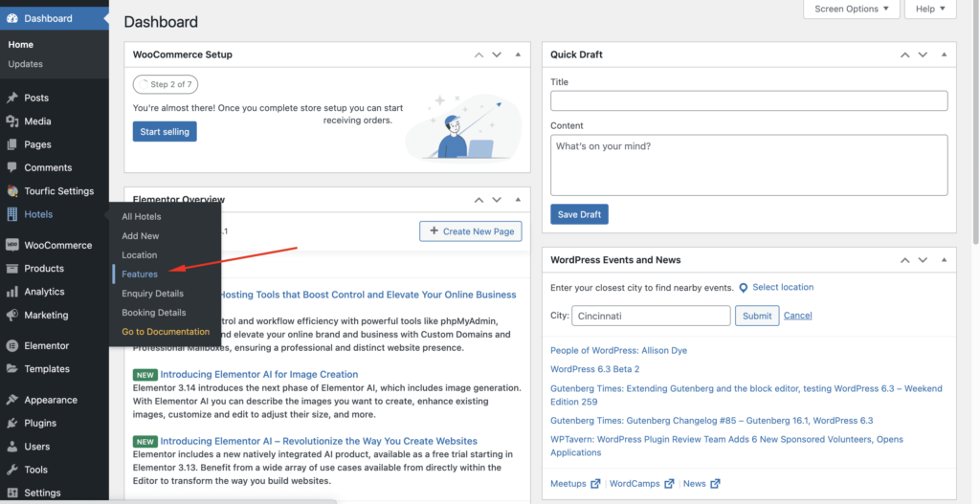Image resolution: width=980 pixels, height=504 pixels.
Task: Click the Marketing megaphone icon
Action: tap(11, 315)
